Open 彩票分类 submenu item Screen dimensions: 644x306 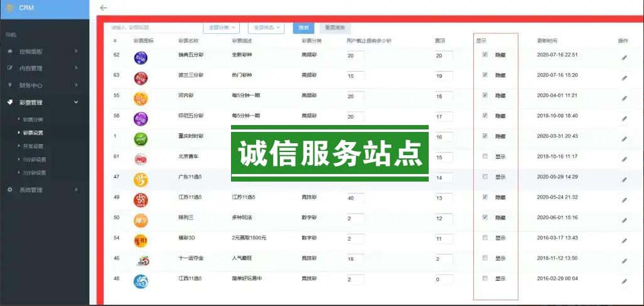33,119
